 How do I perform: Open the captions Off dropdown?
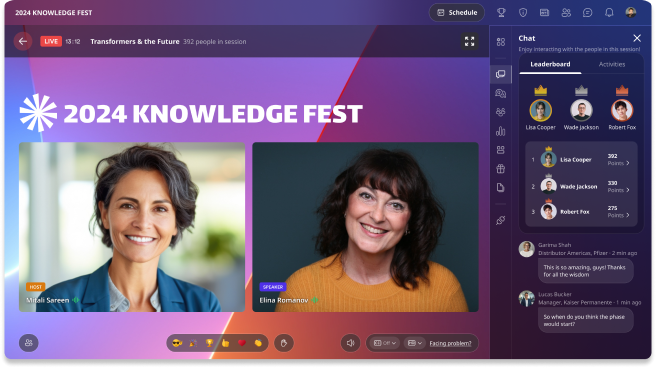(x=384, y=343)
